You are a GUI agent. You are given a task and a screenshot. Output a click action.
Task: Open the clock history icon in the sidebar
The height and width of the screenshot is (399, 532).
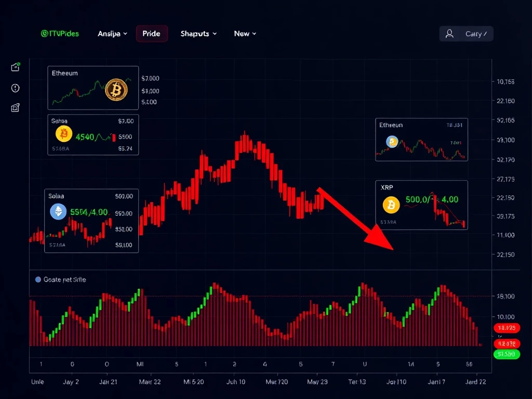point(15,88)
